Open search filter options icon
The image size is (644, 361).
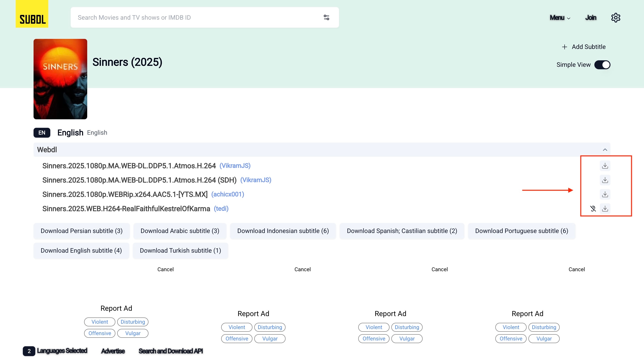326,17
